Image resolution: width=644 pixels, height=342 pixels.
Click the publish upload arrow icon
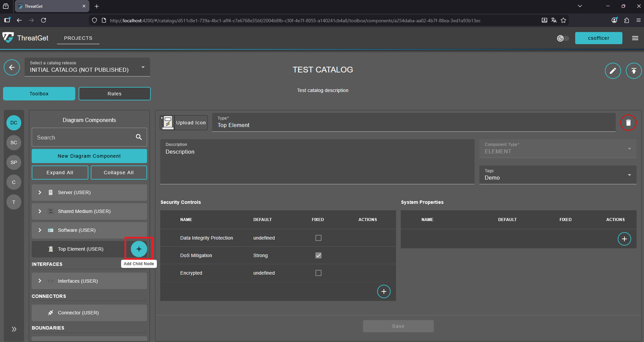pos(634,71)
